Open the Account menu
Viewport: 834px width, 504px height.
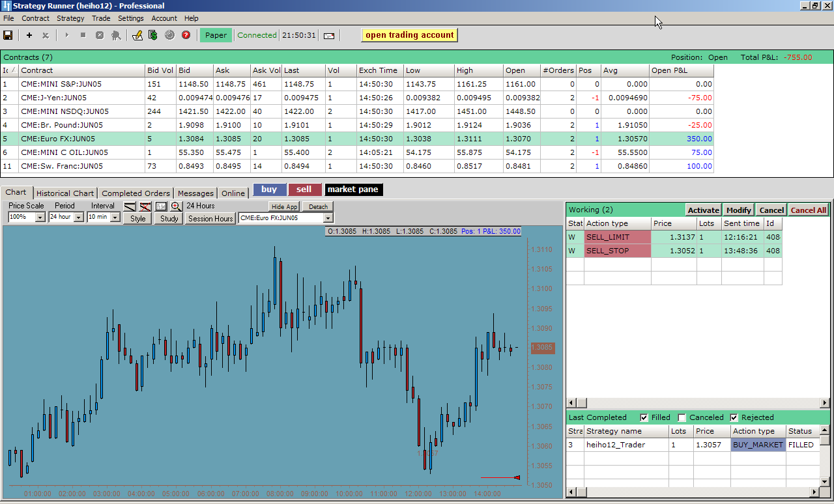[164, 18]
